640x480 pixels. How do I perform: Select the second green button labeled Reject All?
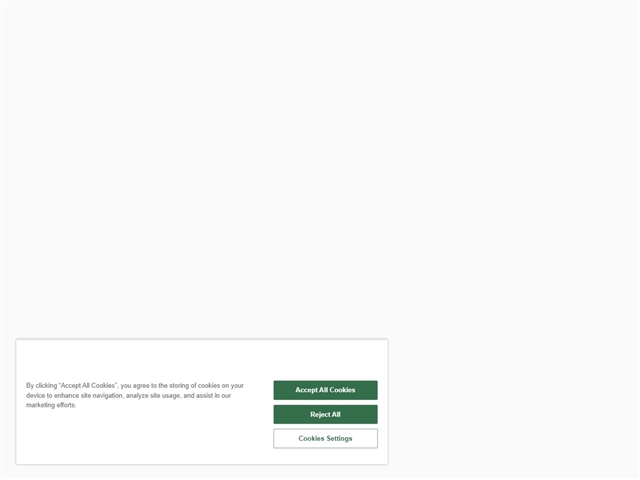325,414
